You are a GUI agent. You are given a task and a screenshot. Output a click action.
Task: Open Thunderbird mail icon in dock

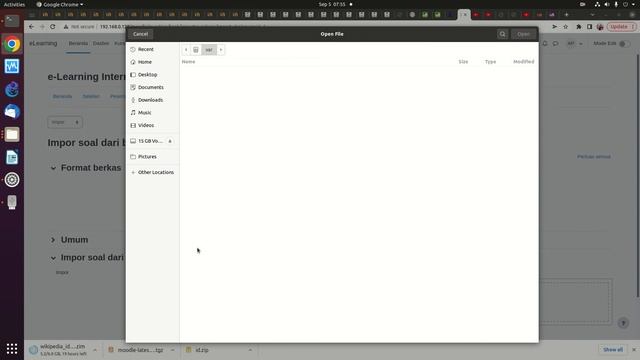[12, 111]
